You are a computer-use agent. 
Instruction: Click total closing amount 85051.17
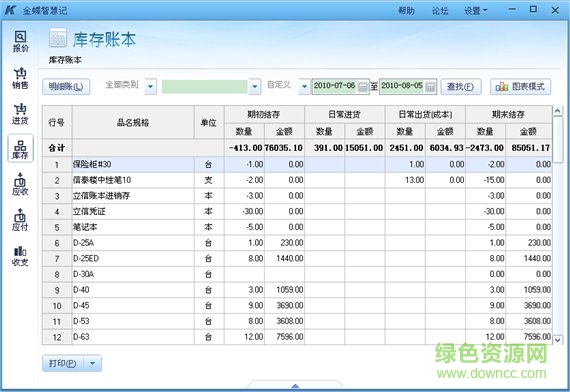tap(530, 148)
